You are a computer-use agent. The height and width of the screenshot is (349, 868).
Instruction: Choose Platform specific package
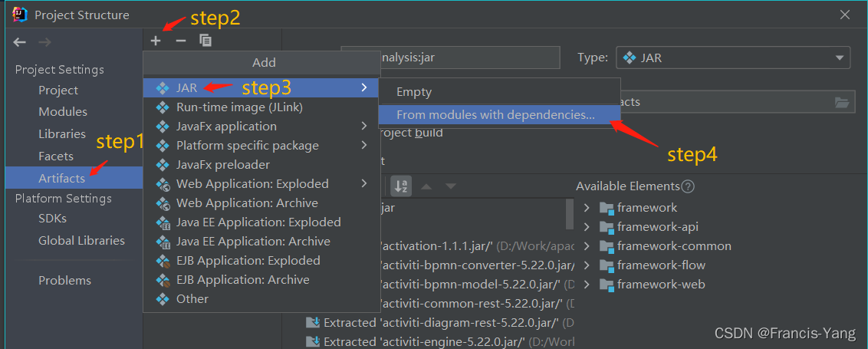[261, 146]
